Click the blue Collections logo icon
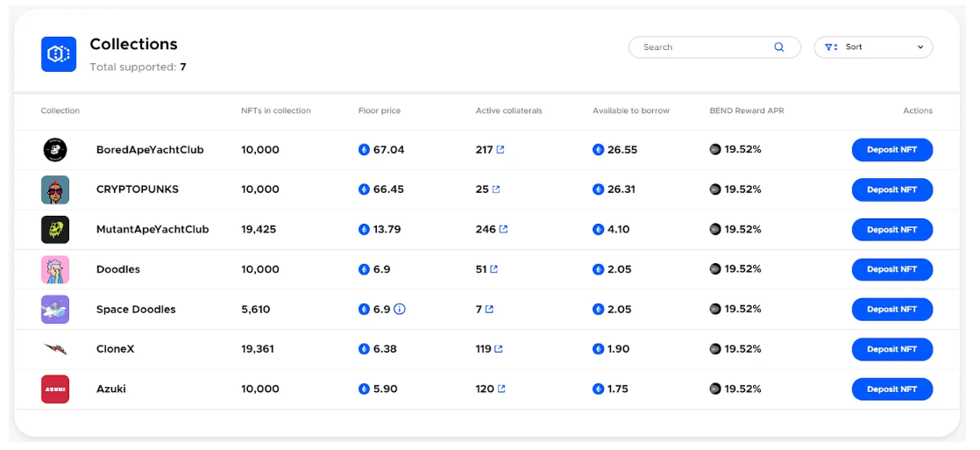 [x=59, y=54]
